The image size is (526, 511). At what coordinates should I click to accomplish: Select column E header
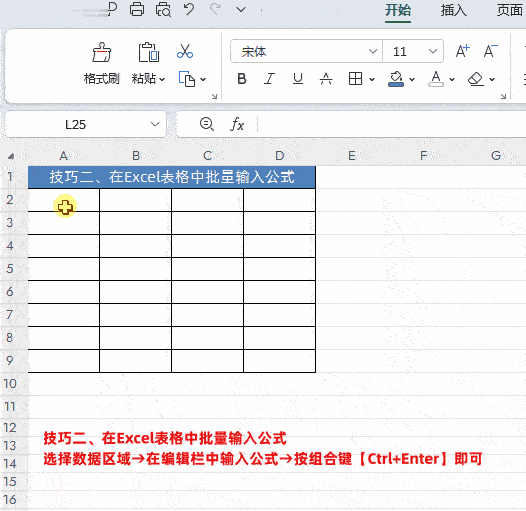352,156
